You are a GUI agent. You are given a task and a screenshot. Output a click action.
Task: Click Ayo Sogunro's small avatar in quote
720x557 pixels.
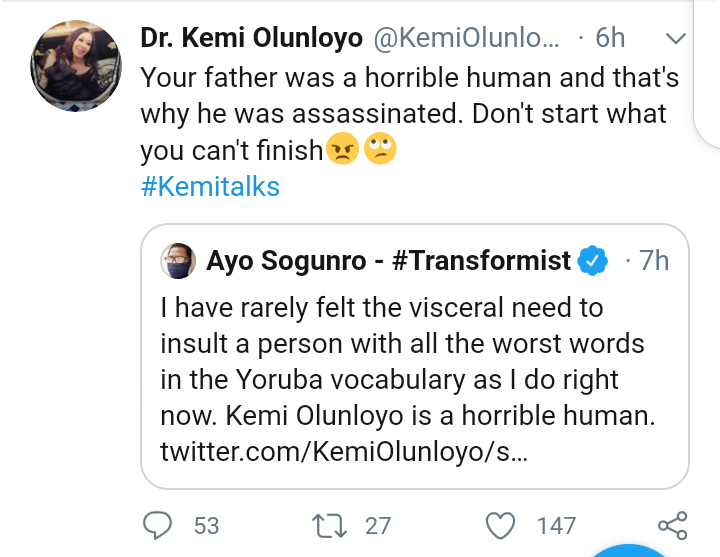(x=180, y=261)
